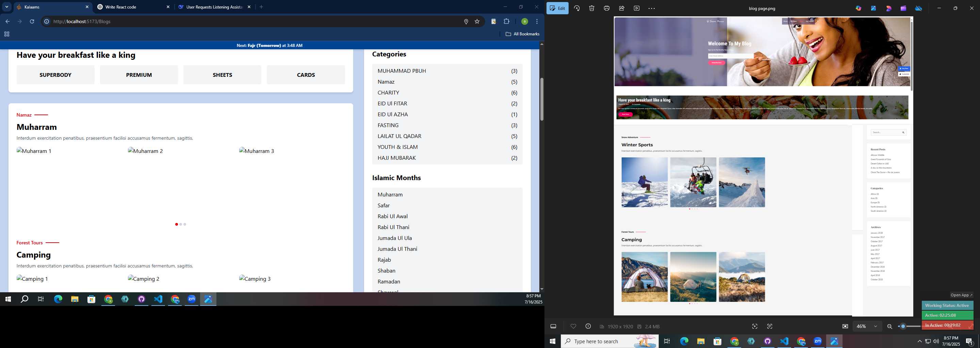
Task: Click the scan text icon in Photos
Action: coord(770,326)
